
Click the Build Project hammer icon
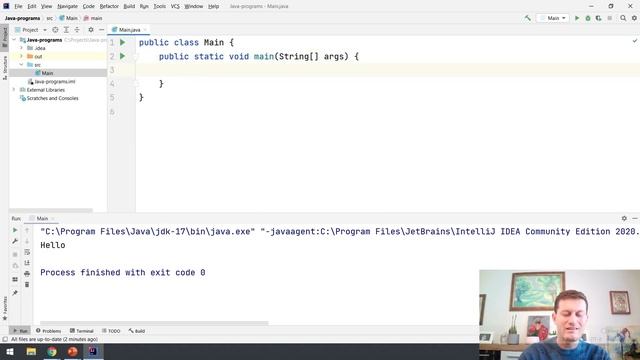coord(527,18)
